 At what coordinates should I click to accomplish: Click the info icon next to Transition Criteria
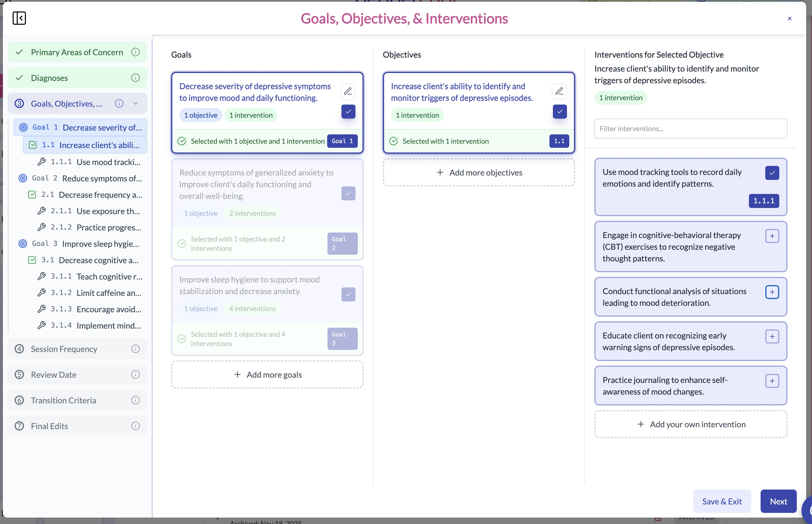click(x=136, y=400)
